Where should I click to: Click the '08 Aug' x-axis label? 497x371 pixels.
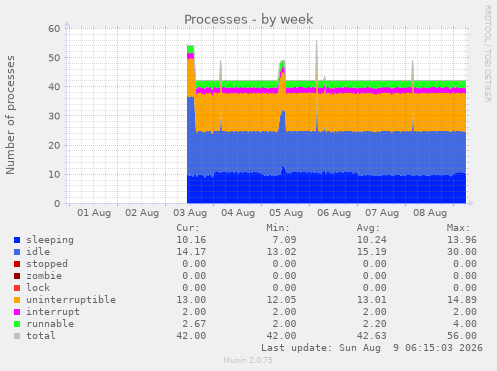(x=430, y=213)
